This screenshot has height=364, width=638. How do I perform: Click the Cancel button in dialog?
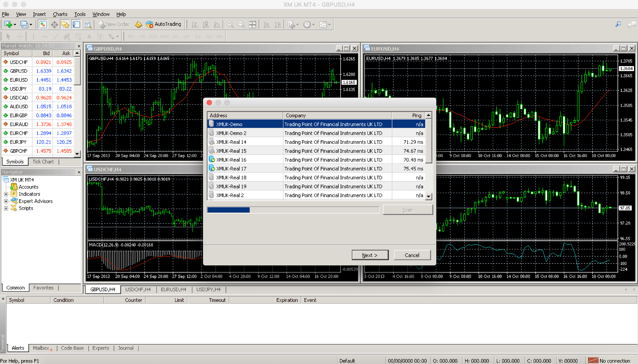[412, 255]
